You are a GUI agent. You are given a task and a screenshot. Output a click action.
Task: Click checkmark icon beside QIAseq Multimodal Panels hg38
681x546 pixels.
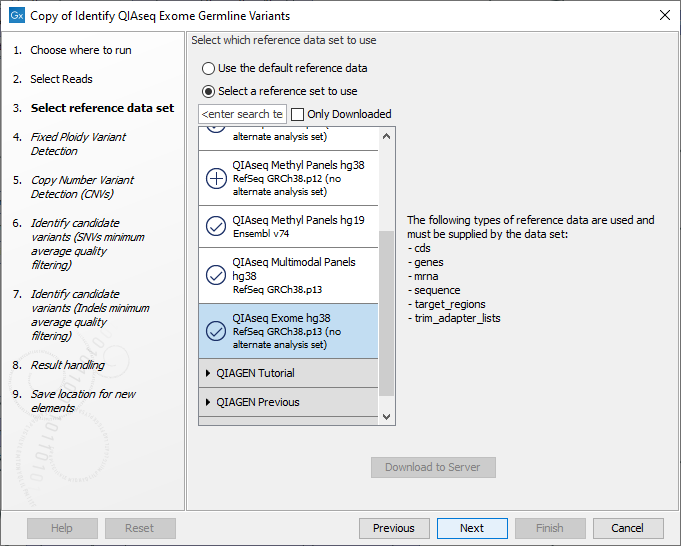[x=216, y=275]
